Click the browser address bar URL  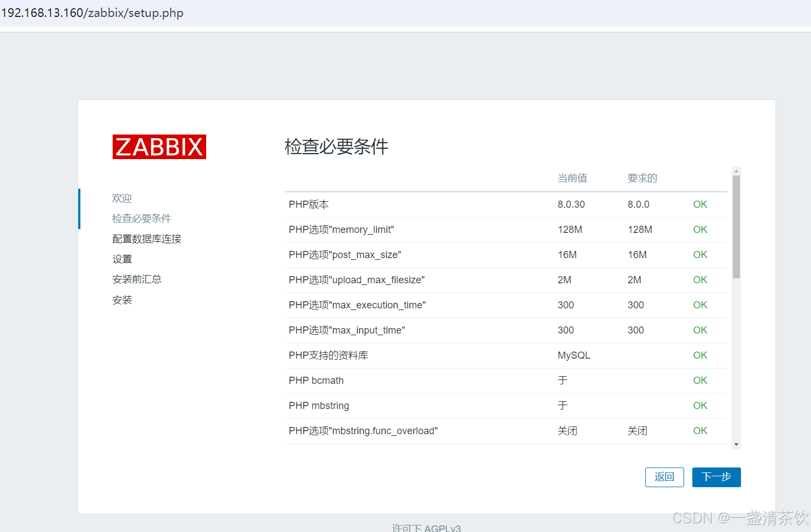(92, 13)
